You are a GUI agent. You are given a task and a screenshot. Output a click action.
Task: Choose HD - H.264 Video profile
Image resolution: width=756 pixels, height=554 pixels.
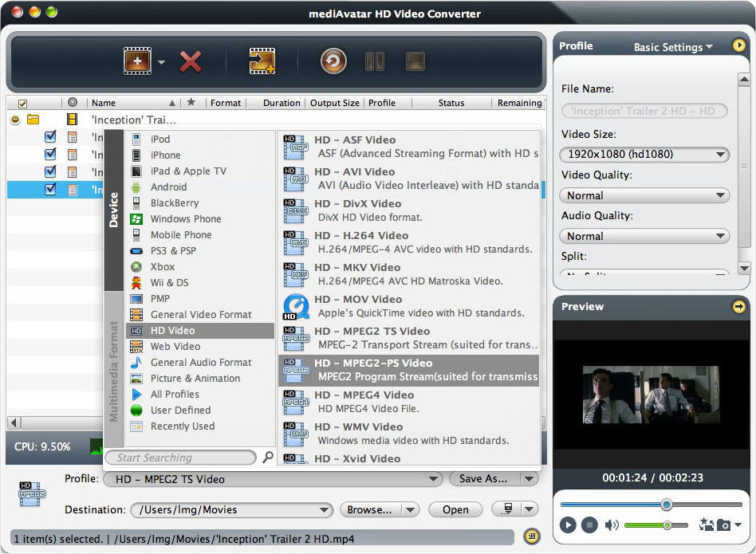[x=408, y=242]
